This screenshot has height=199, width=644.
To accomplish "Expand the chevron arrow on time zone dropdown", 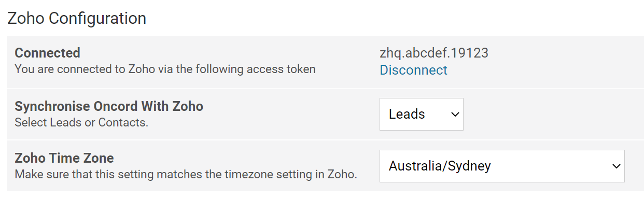I will pyautogui.click(x=617, y=166).
